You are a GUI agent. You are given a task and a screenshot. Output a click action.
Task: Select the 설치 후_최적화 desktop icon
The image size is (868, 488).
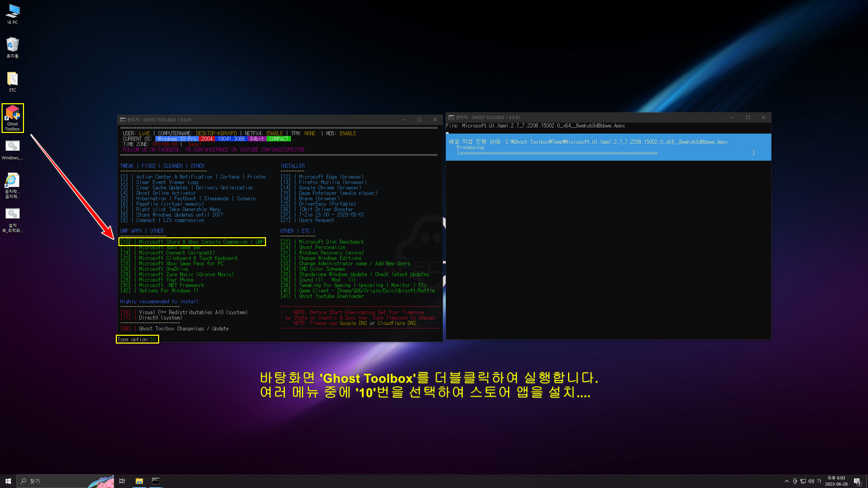tap(13, 219)
